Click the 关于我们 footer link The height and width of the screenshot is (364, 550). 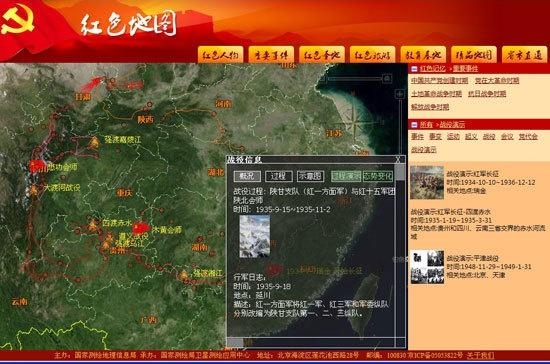(481, 356)
